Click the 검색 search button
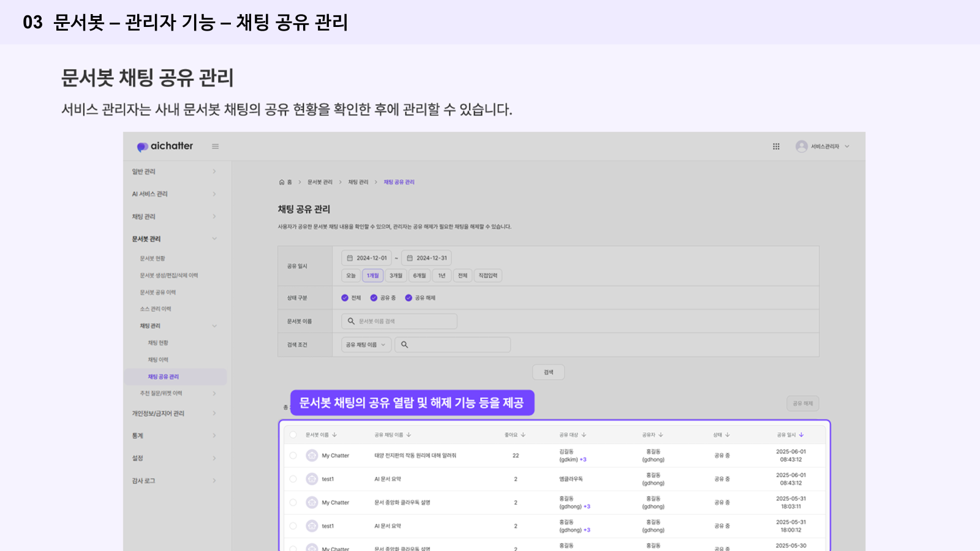The height and width of the screenshot is (551, 980). pos(548,372)
